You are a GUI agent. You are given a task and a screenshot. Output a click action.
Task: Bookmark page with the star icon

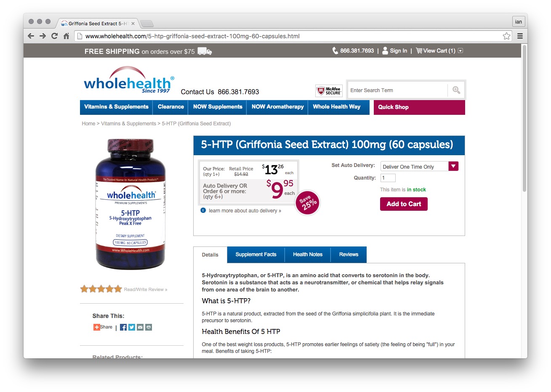point(506,36)
